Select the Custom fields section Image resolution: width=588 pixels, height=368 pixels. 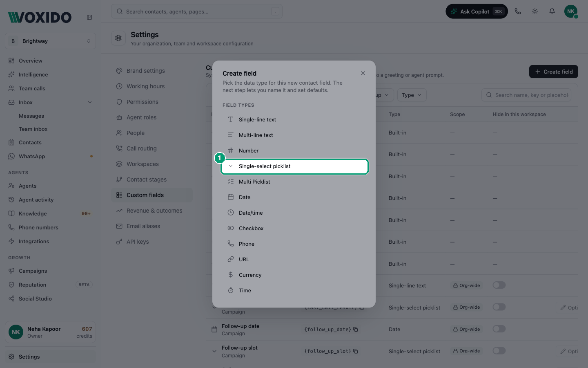152,195
